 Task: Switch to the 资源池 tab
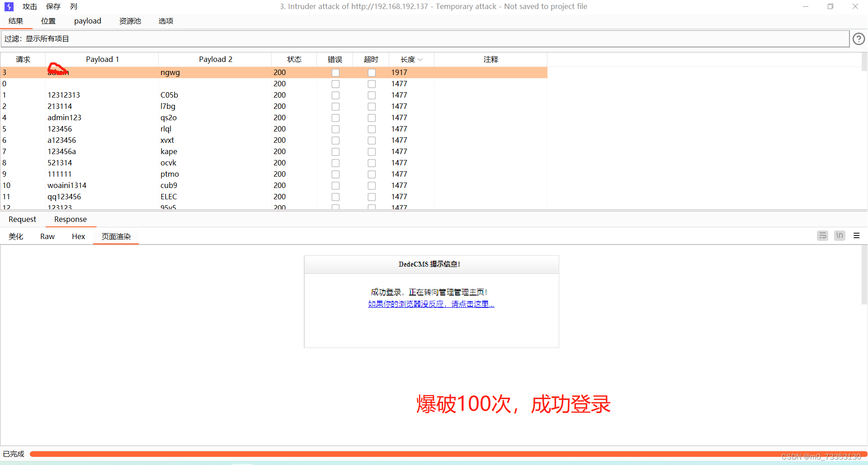point(130,21)
